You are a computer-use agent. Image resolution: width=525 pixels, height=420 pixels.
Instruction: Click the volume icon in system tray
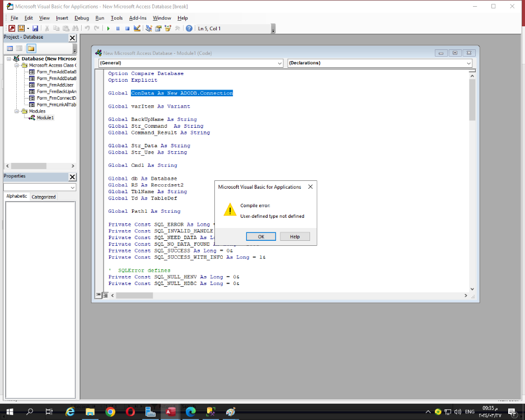(457, 412)
